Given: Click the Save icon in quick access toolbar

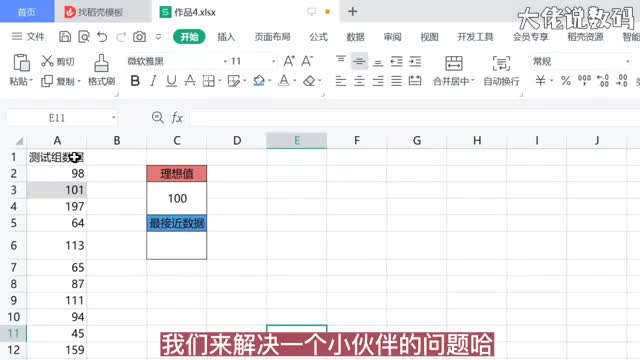Looking at the screenshot, I should pos(65,37).
